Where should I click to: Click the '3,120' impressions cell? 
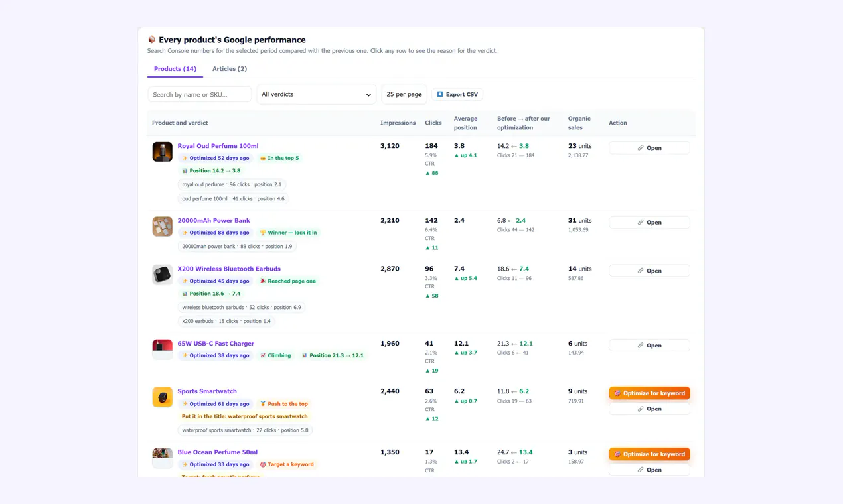(x=390, y=146)
